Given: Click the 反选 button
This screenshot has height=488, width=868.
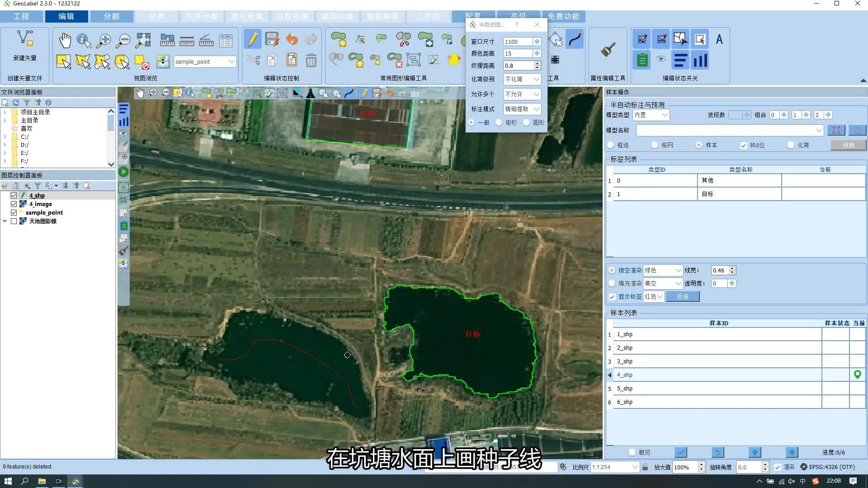Looking at the screenshot, I should [x=682, y=296].
